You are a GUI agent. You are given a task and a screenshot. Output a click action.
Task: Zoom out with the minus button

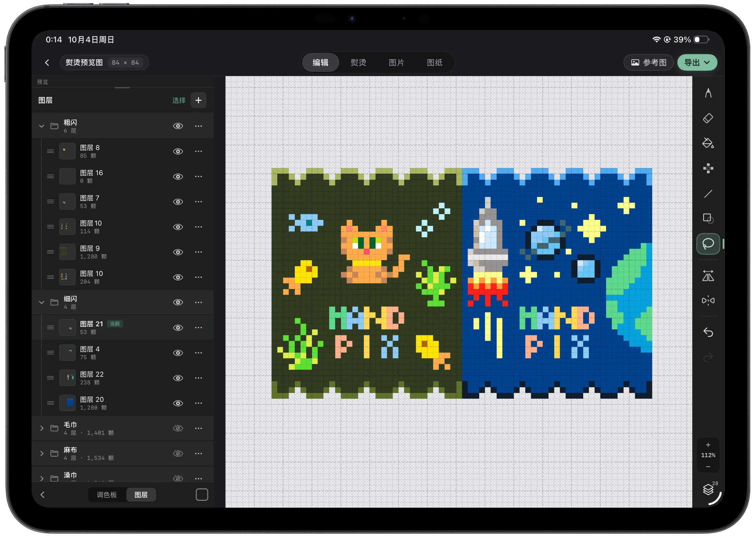click(x=708, y=467)
